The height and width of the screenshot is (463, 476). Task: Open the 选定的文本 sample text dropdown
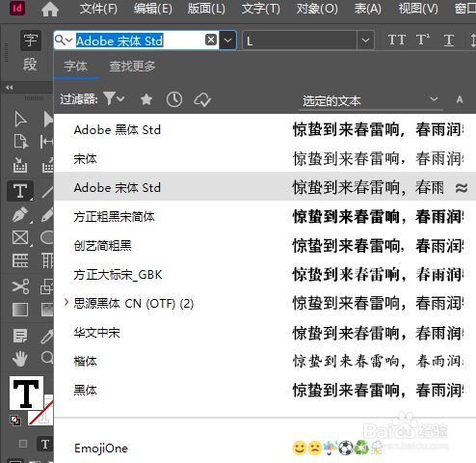pos(371,100)
